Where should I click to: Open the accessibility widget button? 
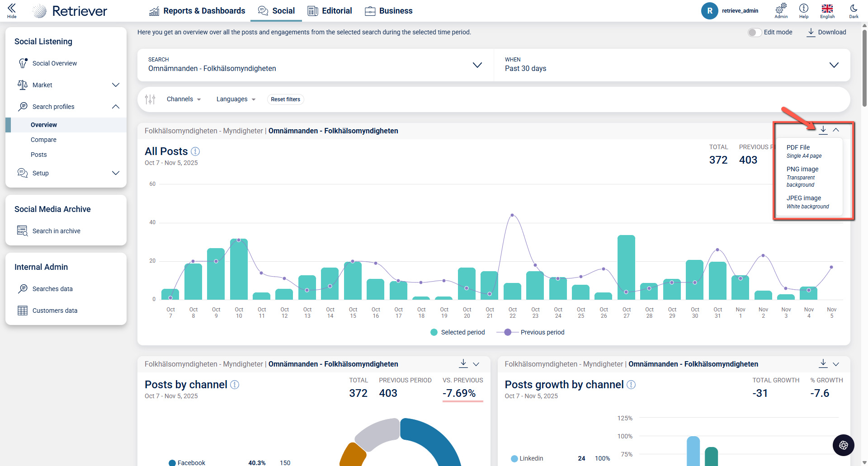click(843, 445)
